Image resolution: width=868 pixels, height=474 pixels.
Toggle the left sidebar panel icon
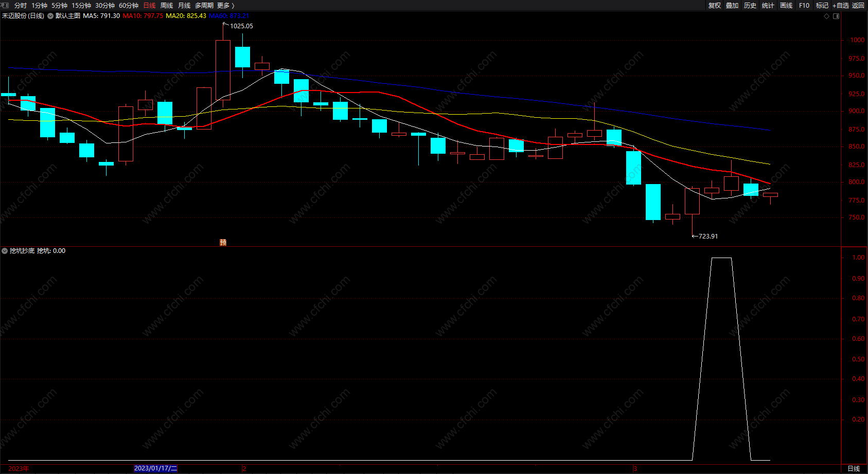pos(6,5)
